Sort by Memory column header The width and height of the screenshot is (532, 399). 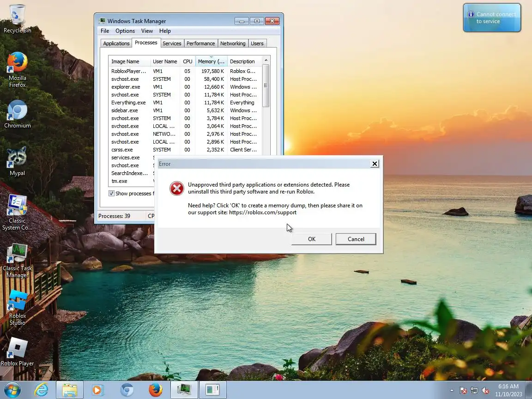pos(211,61)
